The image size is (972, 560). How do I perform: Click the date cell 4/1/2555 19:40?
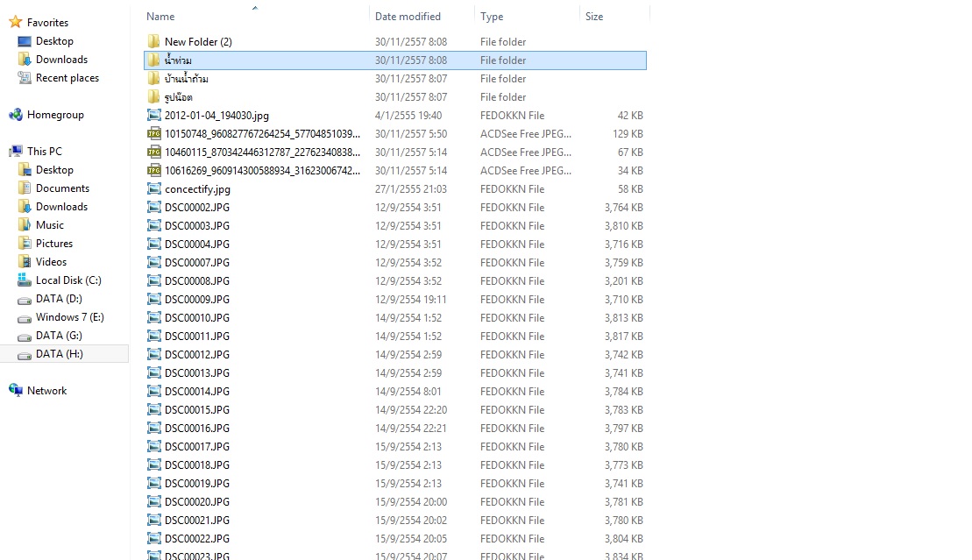pyautogui.click(x=408, y=116)
